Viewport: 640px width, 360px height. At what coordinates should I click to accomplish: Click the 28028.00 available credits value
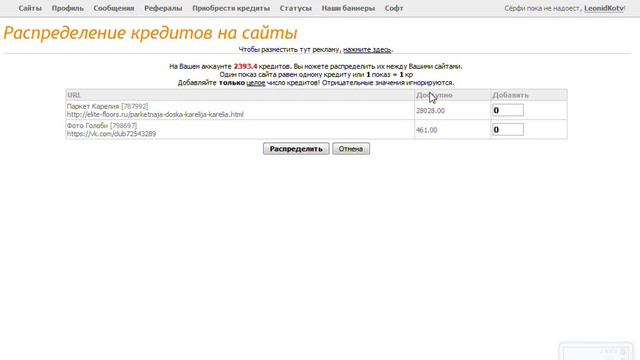430,111
